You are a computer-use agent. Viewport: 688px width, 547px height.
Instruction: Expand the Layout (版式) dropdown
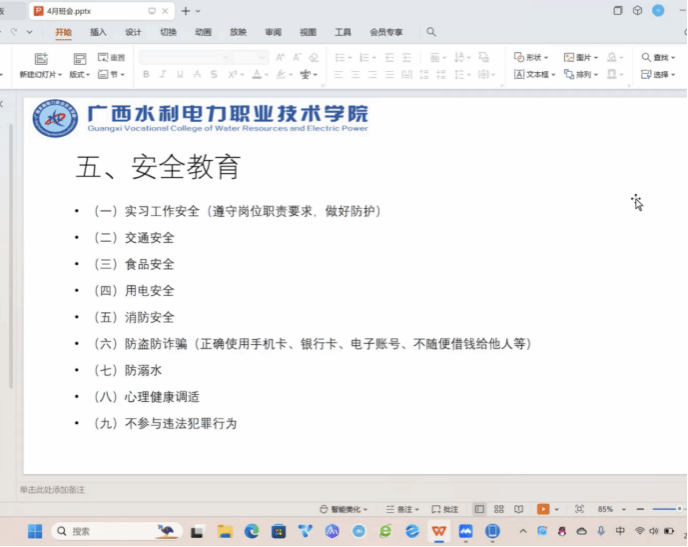[x=79, y=75]
